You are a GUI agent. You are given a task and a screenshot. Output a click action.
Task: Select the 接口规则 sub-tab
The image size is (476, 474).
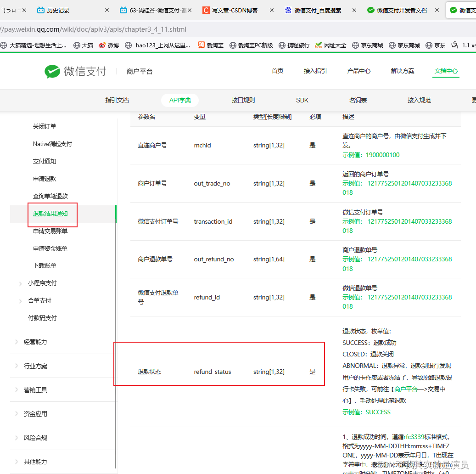[x=243, y=100]
